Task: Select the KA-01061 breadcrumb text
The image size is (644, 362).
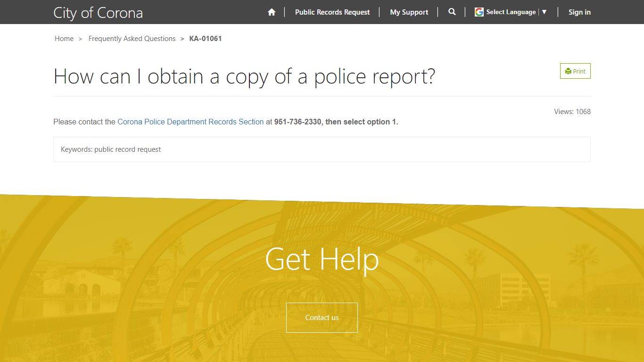Action: [206, 39]
